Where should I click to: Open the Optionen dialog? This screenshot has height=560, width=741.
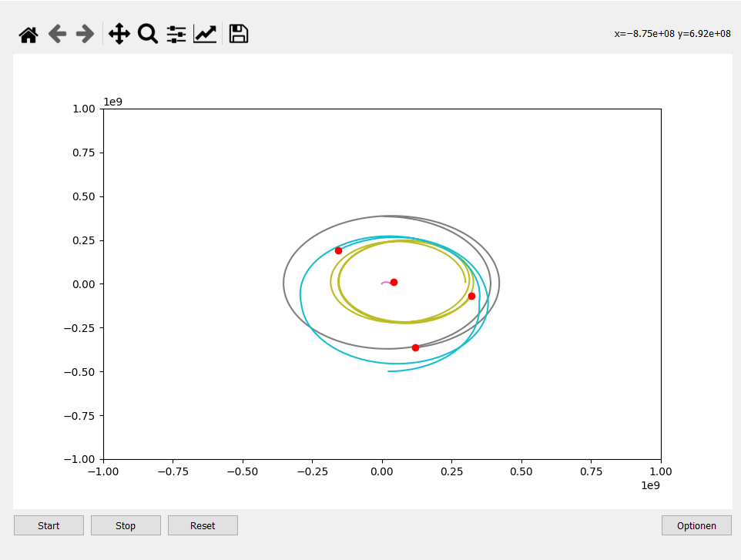pyautogui.click(x=696, y=525)
